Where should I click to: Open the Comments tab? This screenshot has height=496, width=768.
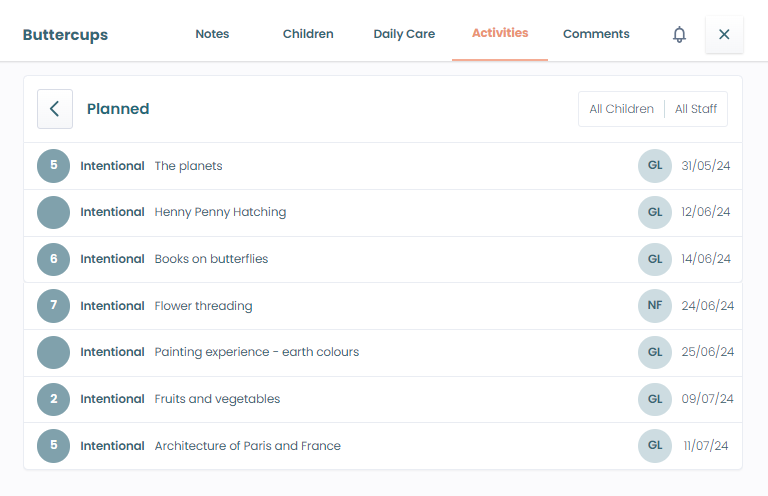click(x=596, y=34)
